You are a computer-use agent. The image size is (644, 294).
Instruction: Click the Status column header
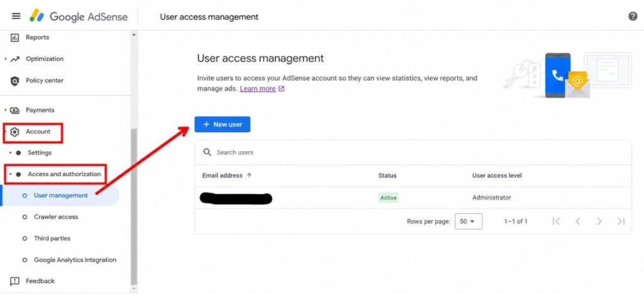point(387,176)
